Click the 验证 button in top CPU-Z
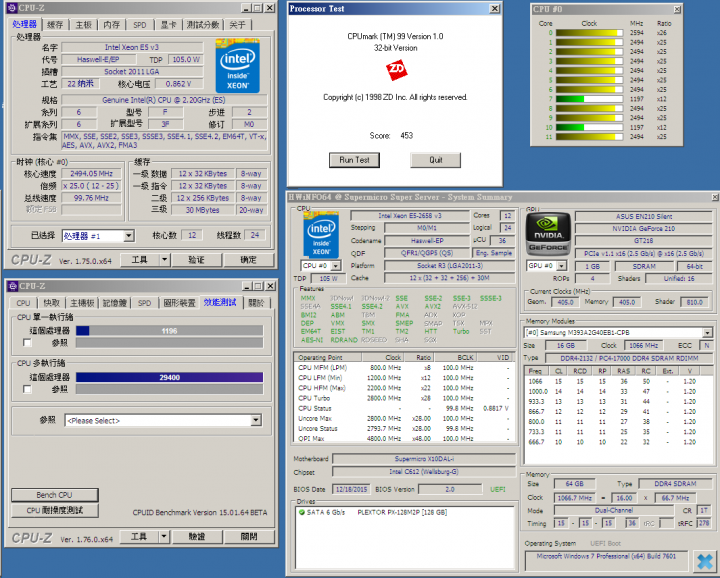720x578 pixels. (196, 260)
